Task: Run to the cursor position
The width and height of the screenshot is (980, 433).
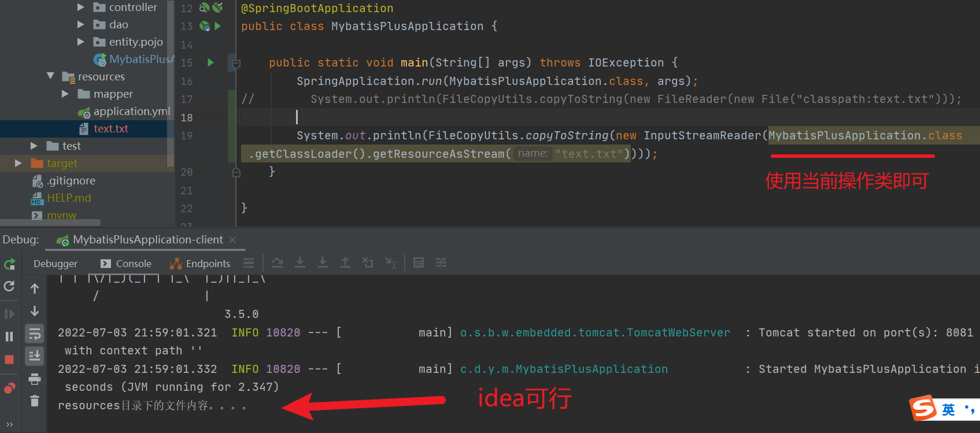Action: [391, 263]
